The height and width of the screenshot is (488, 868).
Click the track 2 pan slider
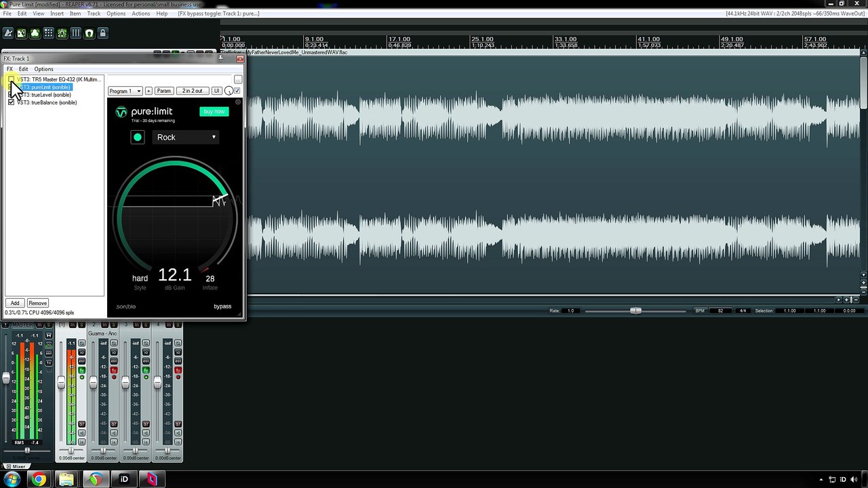(103, 451)
